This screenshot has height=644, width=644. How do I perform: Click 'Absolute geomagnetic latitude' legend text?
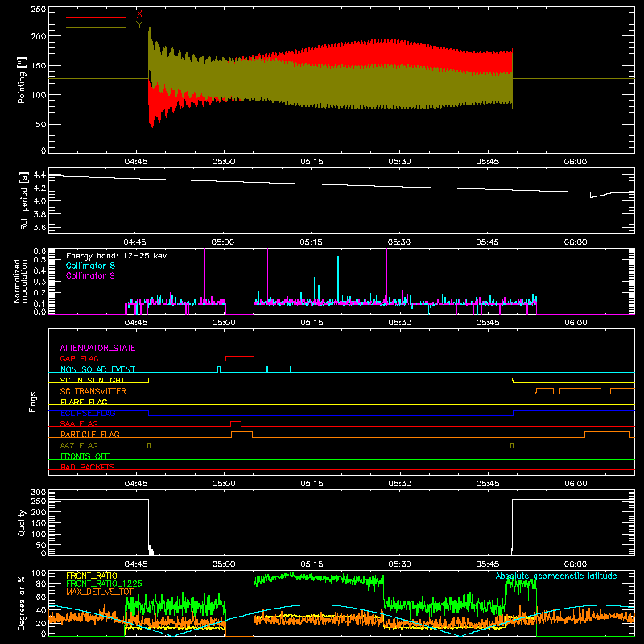click(x=556, y=576)
